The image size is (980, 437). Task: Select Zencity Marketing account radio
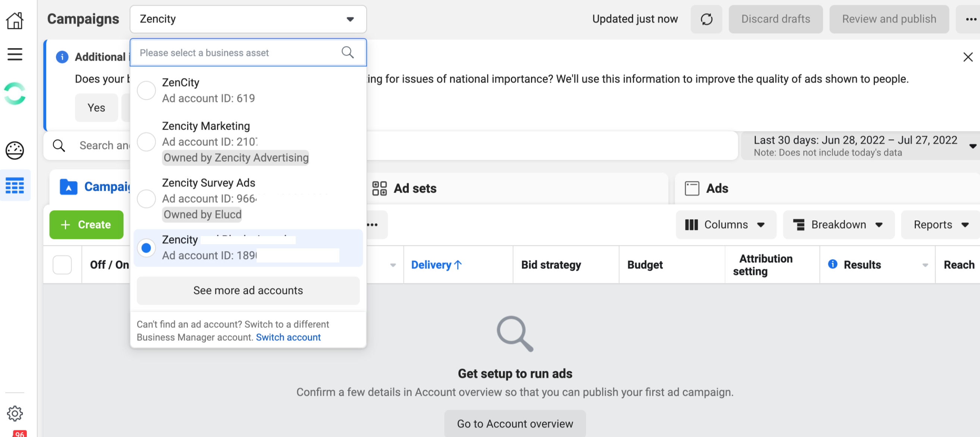pyautogui.click(x=146, y=142)
